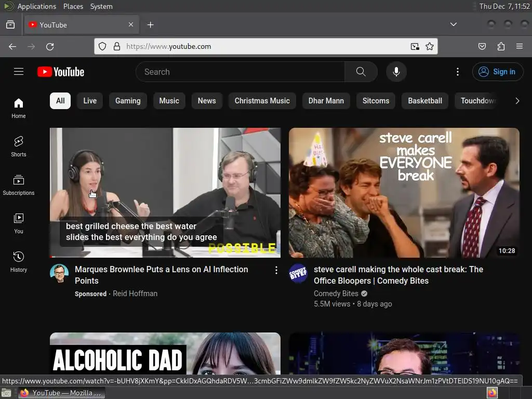Screen dimensions: 532x399
Task: Focus the YouTube Search field
Action: pos(240,72)
